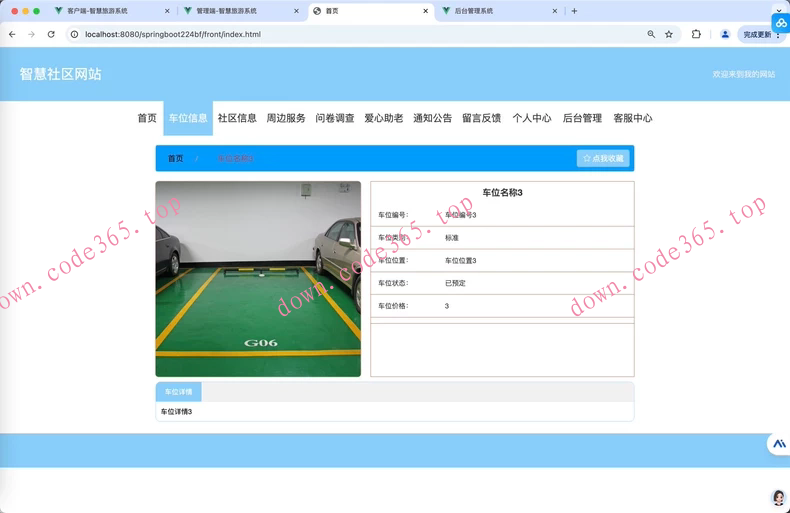
Task: Switch to the 客户端-智慧旅游系统 tab
Action: click(x=98, y=11)
